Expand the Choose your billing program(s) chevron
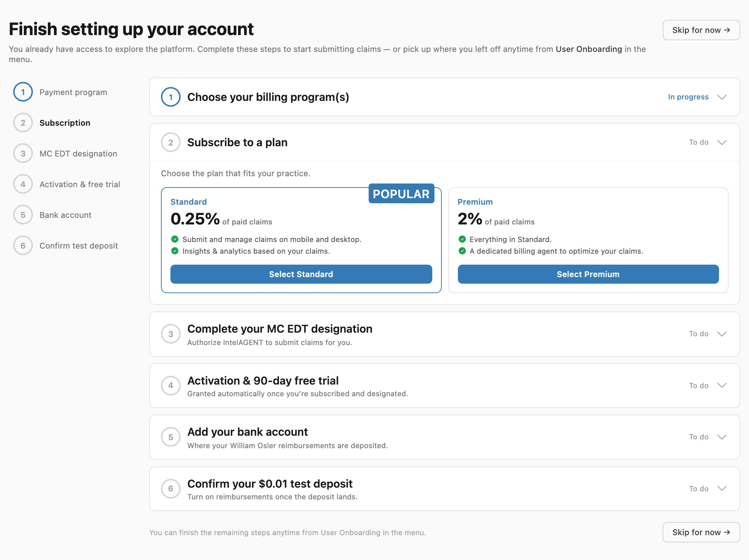Screen dimensions: 749x560 (x=722, y=97)
